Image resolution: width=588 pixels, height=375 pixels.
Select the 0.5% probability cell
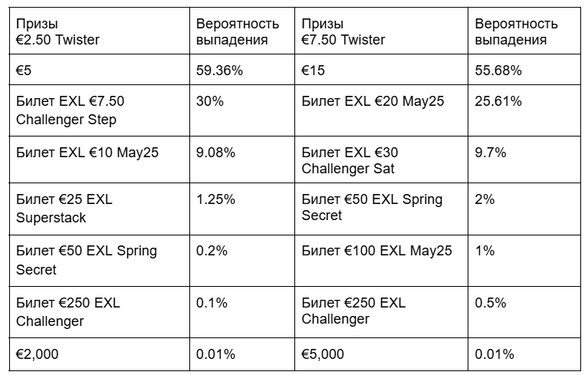(x=491, y=302)
